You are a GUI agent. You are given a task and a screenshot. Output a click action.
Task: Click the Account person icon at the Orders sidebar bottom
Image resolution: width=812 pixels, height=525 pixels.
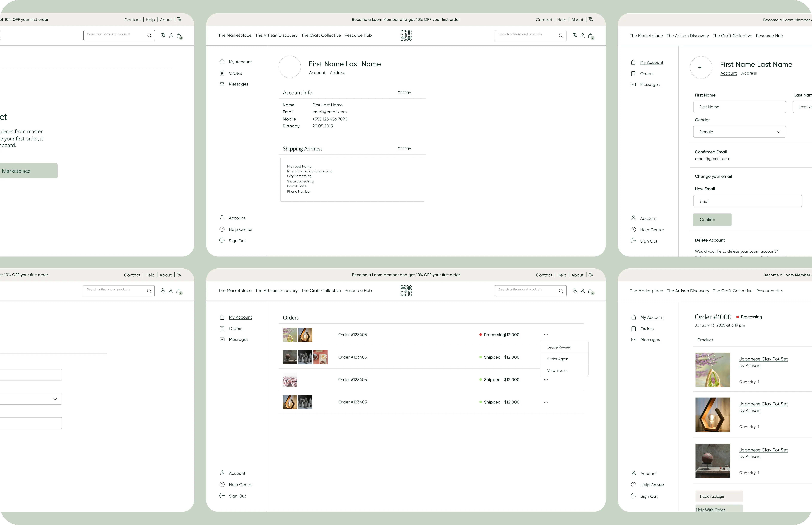(222, 473)
